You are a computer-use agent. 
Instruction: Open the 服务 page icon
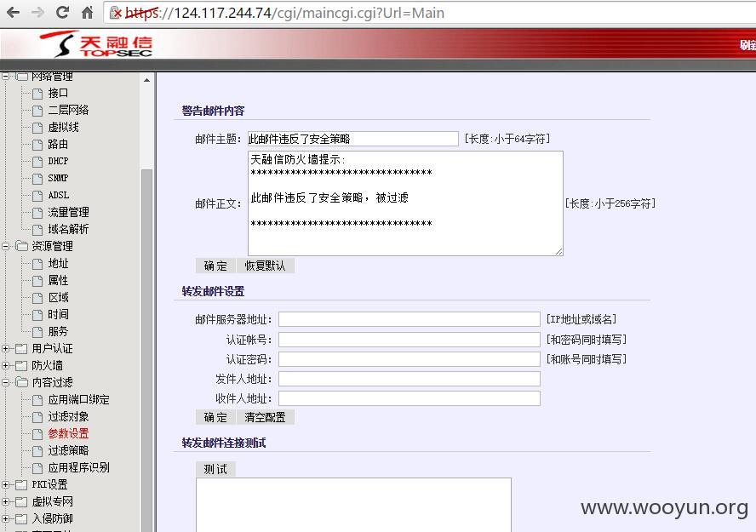click(37, 332)
